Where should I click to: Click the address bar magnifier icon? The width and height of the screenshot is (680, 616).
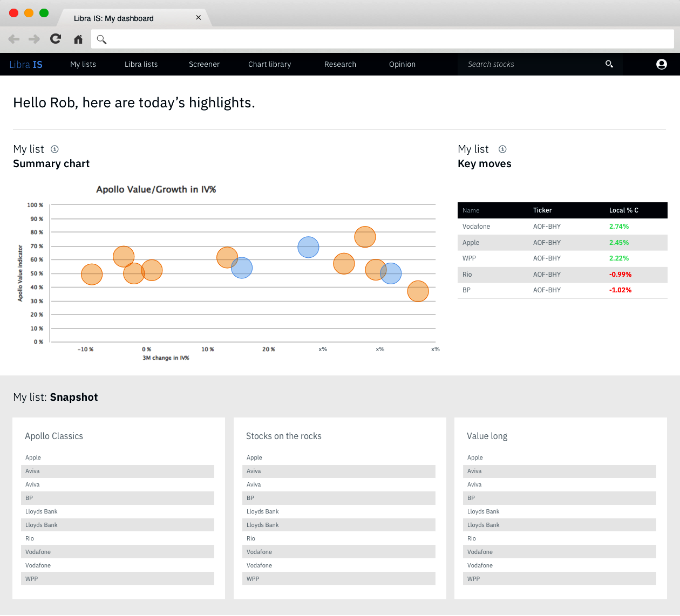(x=101, y=39)
